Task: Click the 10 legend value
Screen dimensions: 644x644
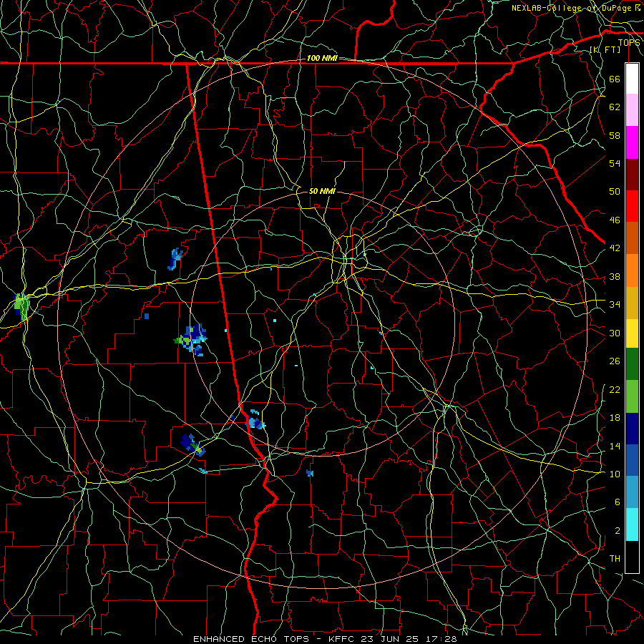Action: (x=615, y=474)
